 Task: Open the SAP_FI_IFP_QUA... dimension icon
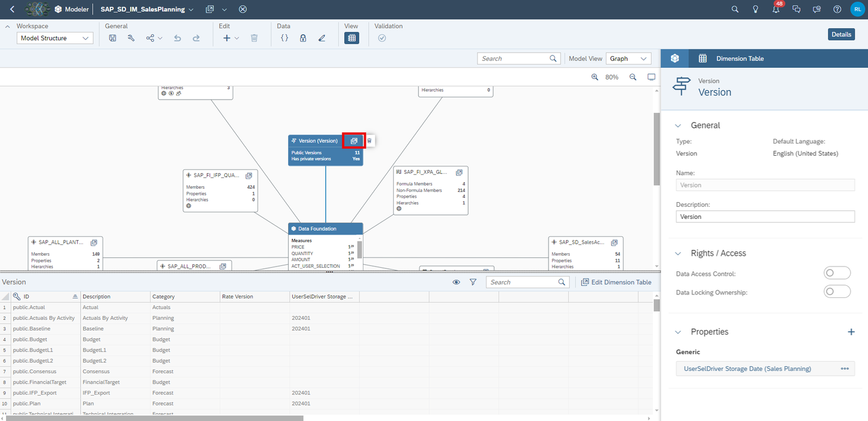point(248,175)
